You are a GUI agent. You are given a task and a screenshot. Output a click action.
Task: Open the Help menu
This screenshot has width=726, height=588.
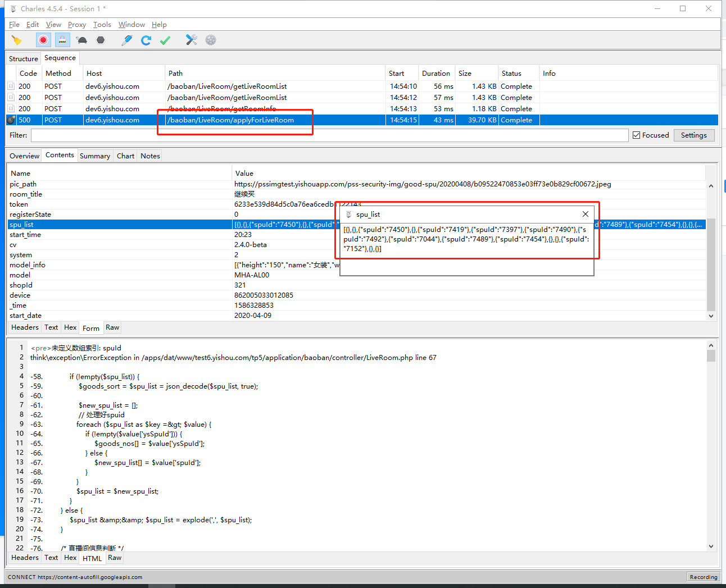click(159, 25)
